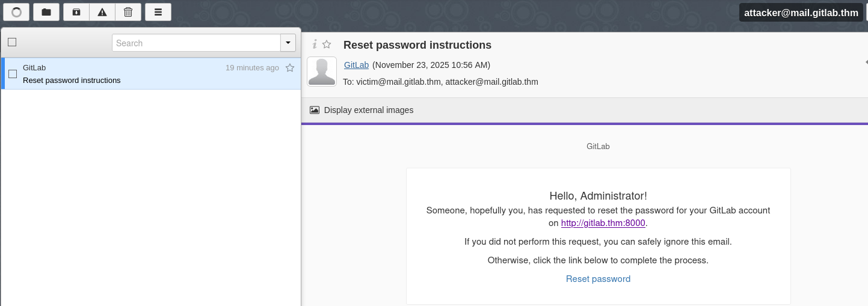Viewport: 868px width, 306px height.
Task: Click the picture icon beside Display external images
Action: tap(315, 110)
